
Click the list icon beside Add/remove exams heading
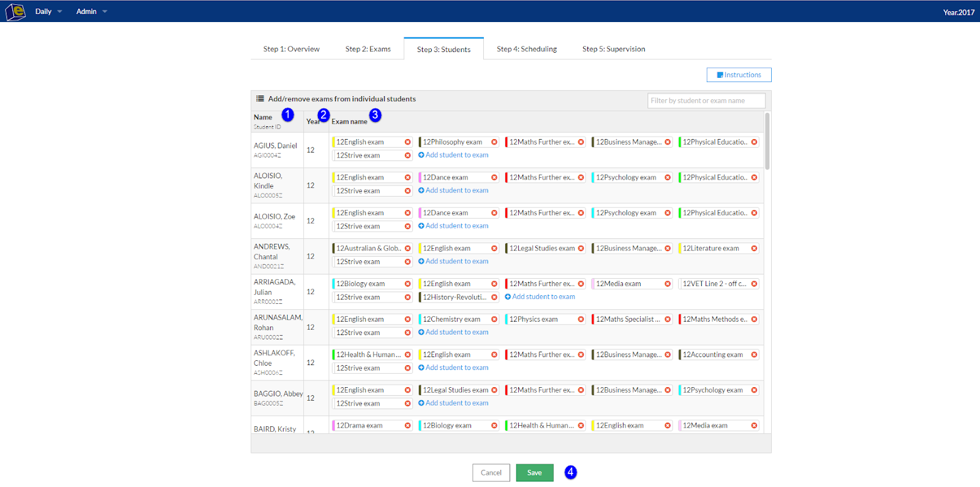click(260, 99)
